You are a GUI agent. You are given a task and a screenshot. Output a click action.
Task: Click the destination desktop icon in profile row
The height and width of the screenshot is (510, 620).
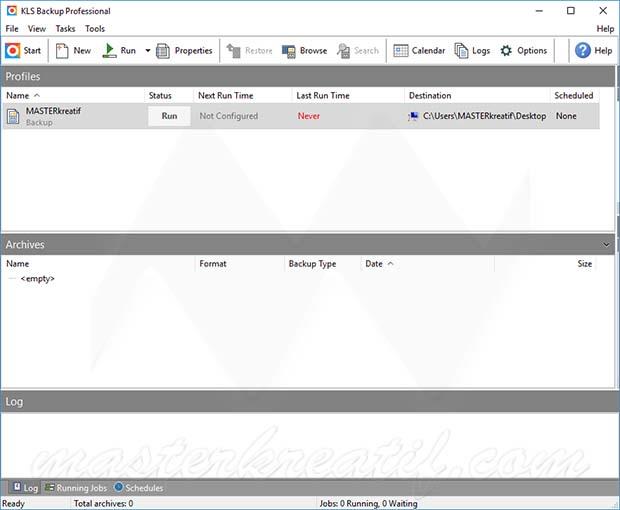pos(413,116)
